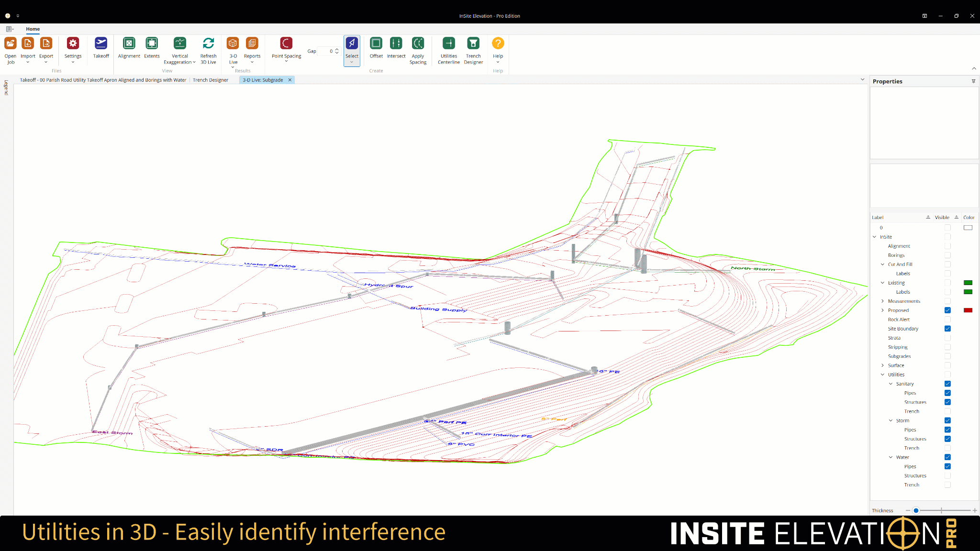The height and width of the screenshot is (551, 980).
Task: Enable Sanitary Trench visibility
Action: coord(947,411)
